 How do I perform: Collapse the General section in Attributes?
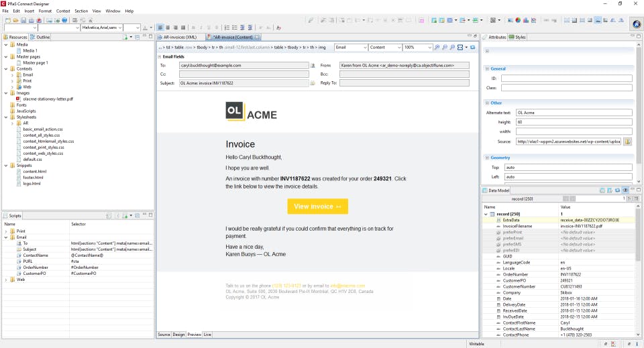[487, 69]
